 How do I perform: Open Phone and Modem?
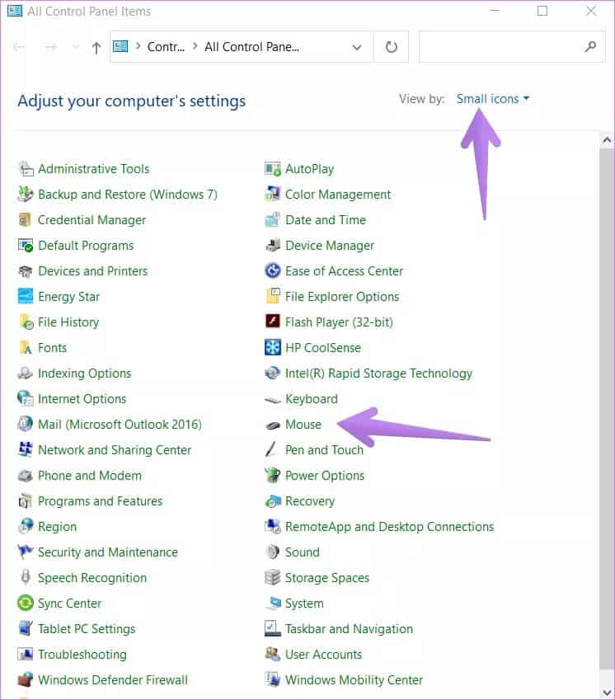click(90, 476)
